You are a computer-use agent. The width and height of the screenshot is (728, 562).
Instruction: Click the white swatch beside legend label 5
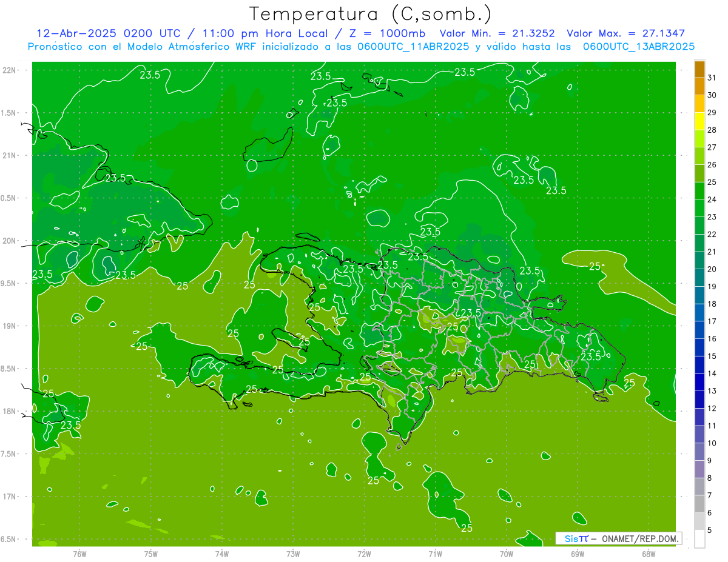pos(699,539)
